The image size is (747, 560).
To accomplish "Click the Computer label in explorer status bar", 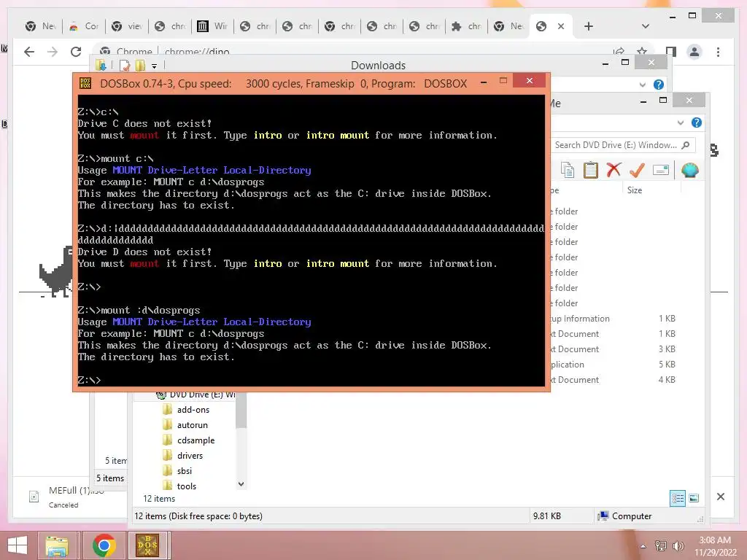I will [x=632, y=516].
